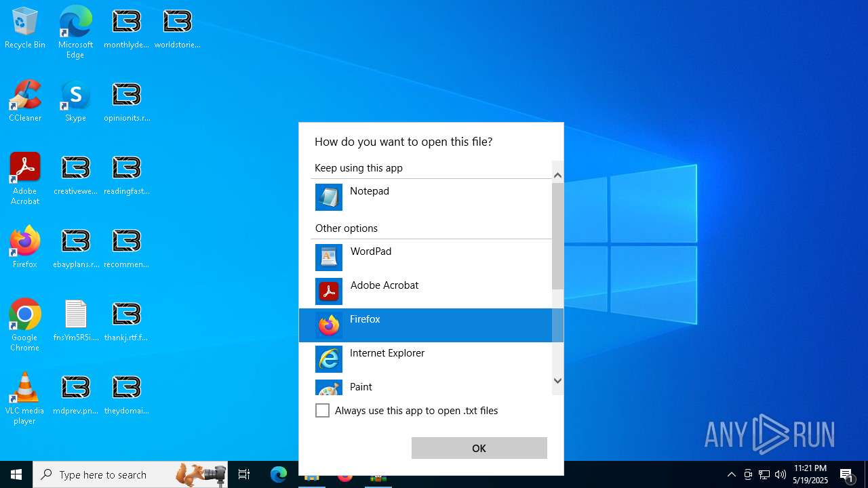
Task: Select Firefox in the open-with list
Action: tap(425, 325)
